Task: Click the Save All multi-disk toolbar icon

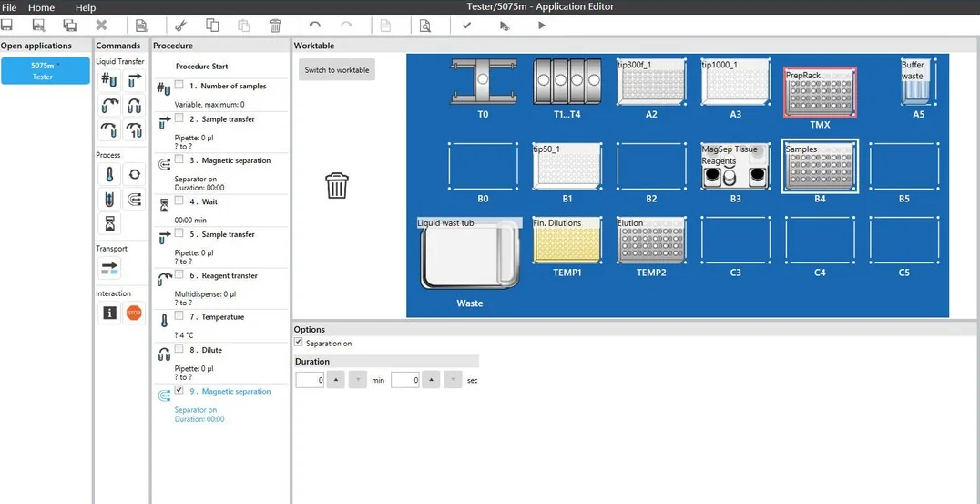Action: pos(70,26)
